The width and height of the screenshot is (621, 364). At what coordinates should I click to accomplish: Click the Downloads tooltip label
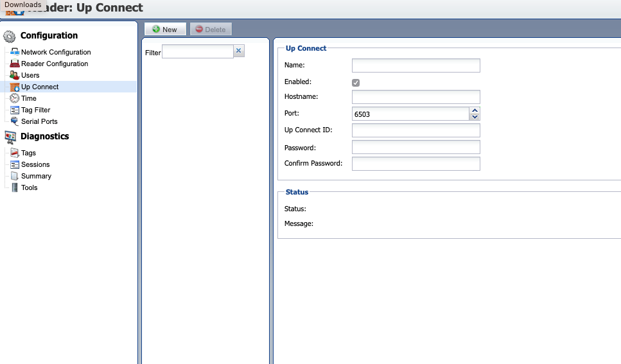(23, 4)
